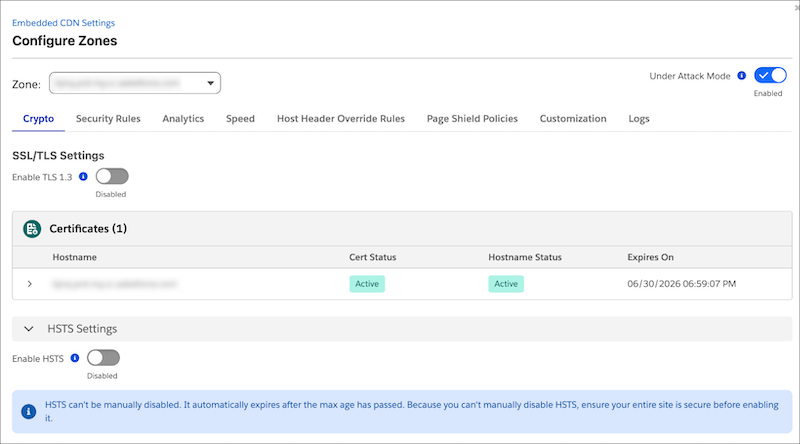Click the Cert Status column header
The image size is (800, 444).
(372, 257)
